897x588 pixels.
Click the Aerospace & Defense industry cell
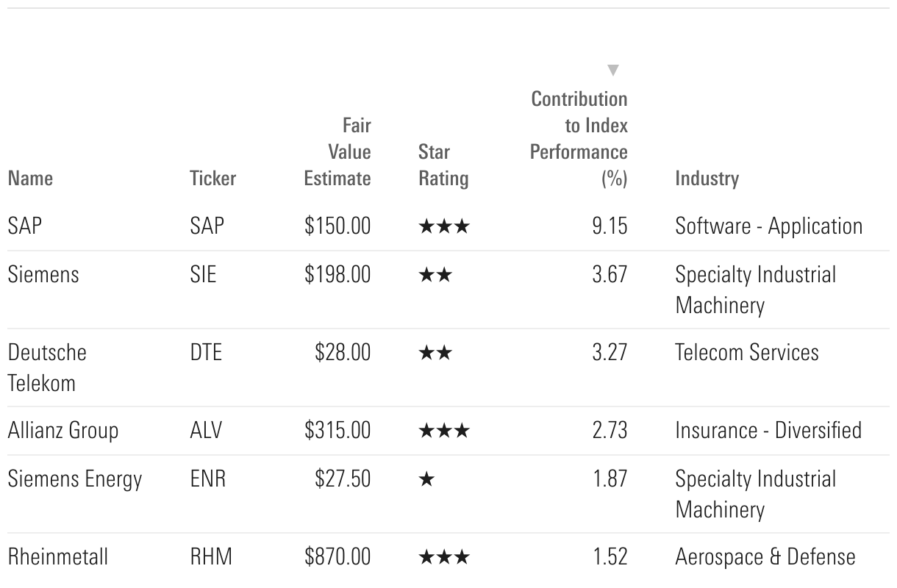coord(765,556)
